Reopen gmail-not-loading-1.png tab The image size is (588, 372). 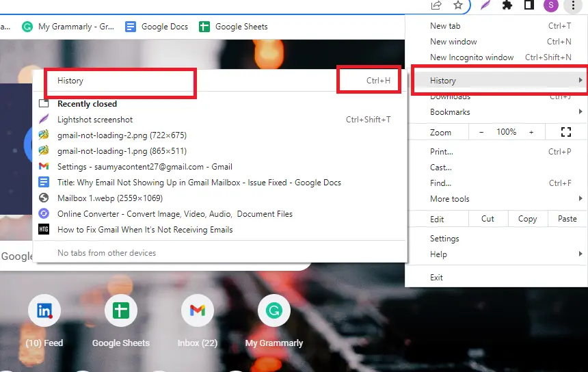[x=220, y=151]
